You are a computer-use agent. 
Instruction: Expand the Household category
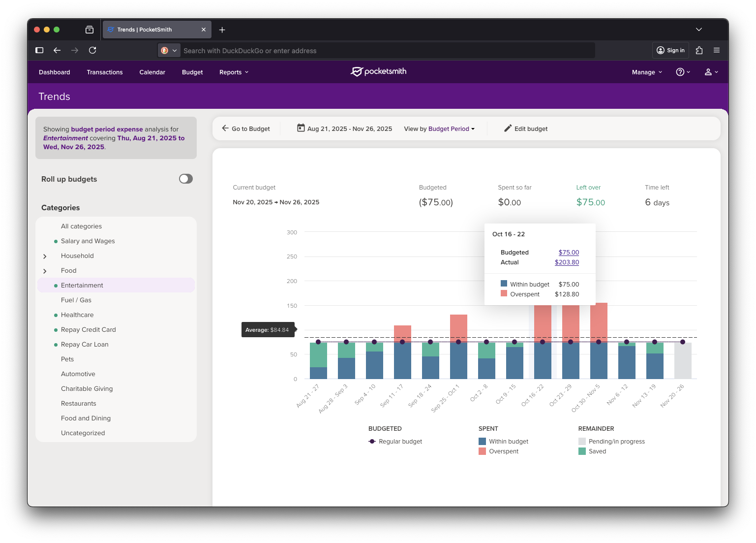(45, 256)
